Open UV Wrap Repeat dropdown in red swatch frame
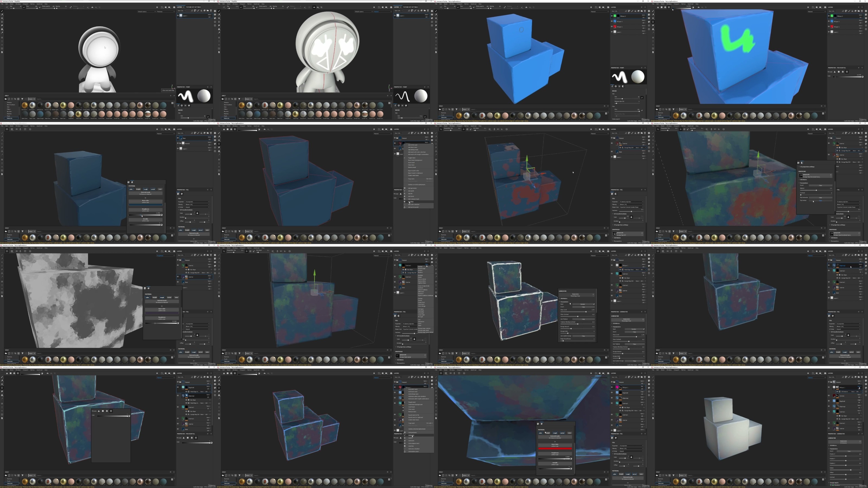Image resolution: width=868 pixels, height=488 pixels. click(x=631, y=451)
